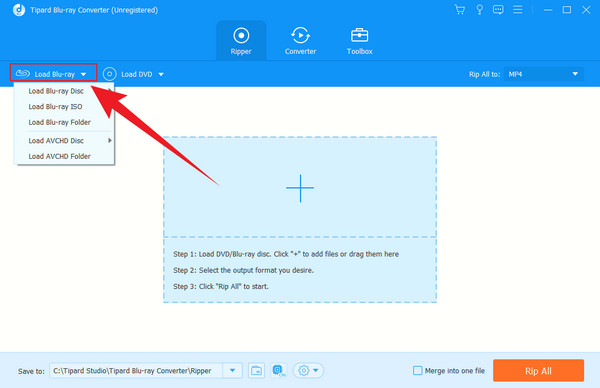Click the register key icon
Screen dimensions: 600x388
point(479,10)
